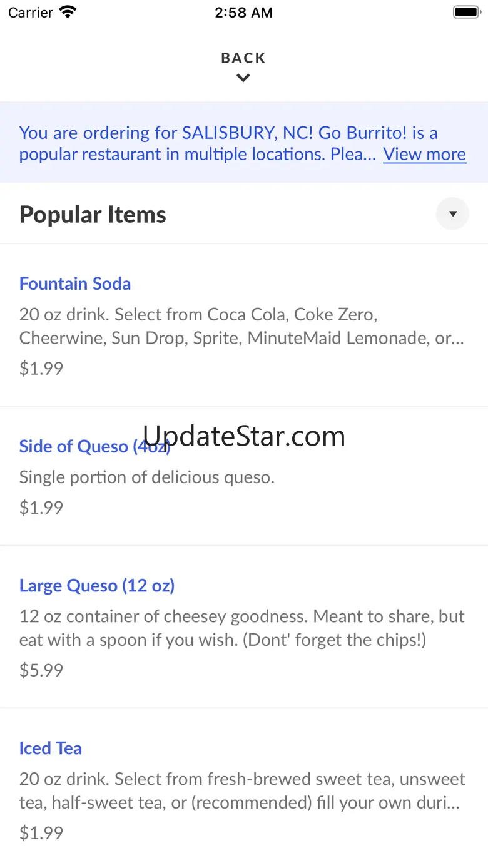Tap the 'Single portion of delicious queso' description

pyautogui.click(x=147, y=477)
